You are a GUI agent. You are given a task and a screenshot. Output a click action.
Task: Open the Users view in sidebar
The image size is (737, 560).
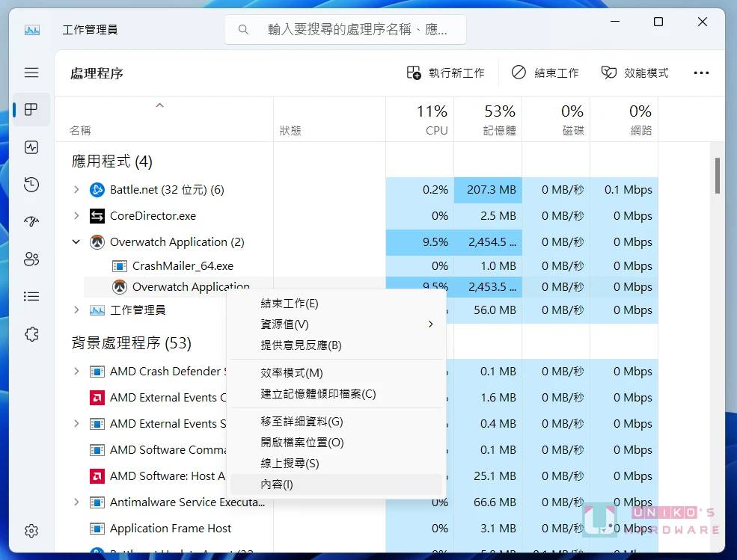pyautogui.click(x=31, y=259)
